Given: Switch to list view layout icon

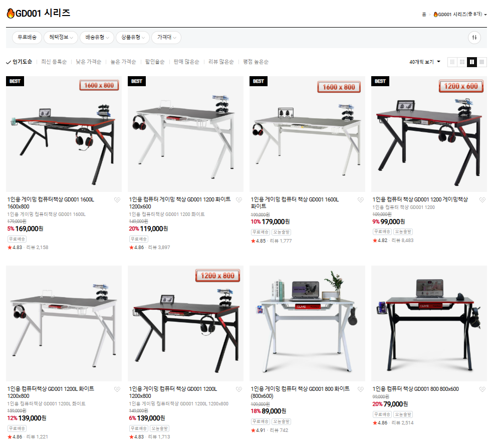Looking at the screenshot, I should [x=452, y=62].
